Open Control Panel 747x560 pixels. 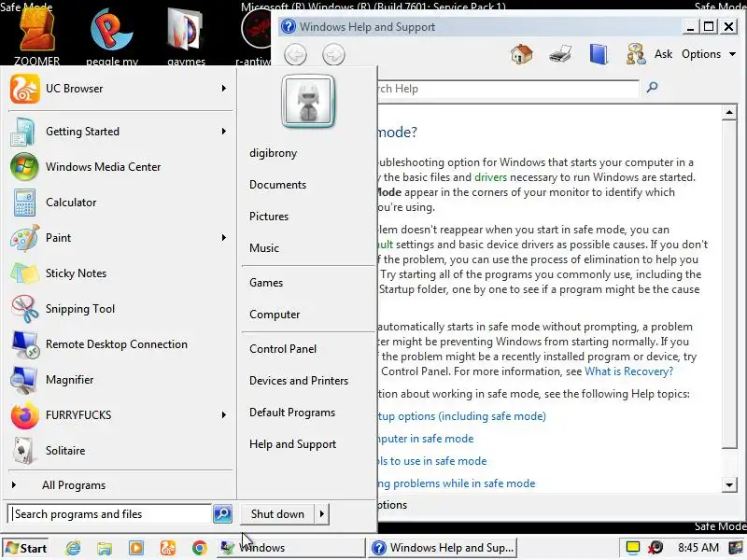(283, 349)
